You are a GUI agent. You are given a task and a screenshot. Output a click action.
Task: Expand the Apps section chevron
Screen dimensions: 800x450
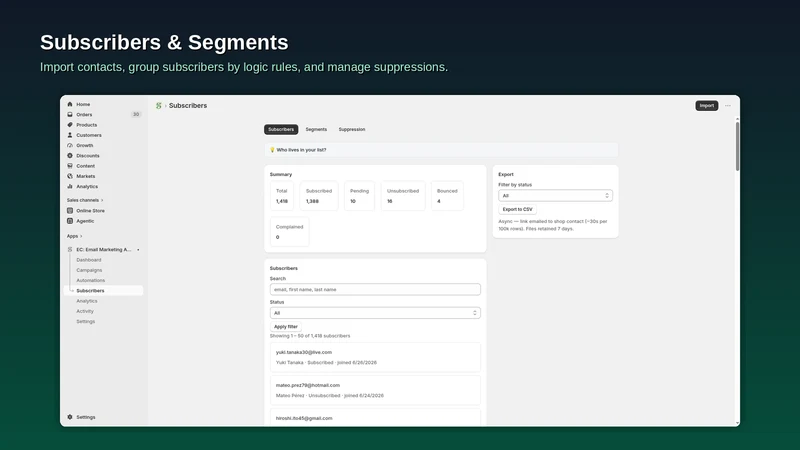tap(81, 236)
